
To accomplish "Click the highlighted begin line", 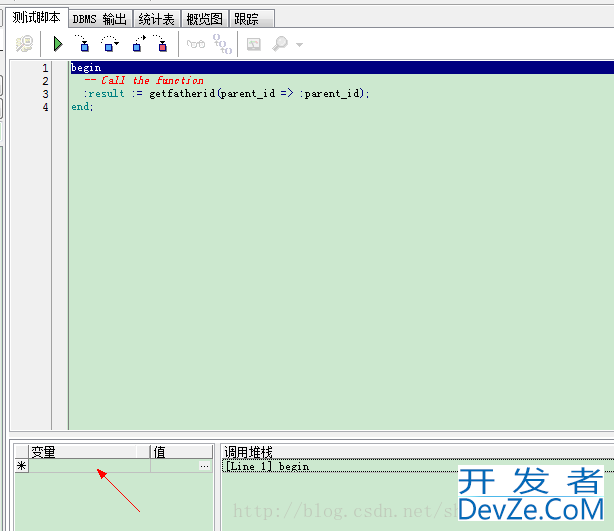I will tap(342, 68).
